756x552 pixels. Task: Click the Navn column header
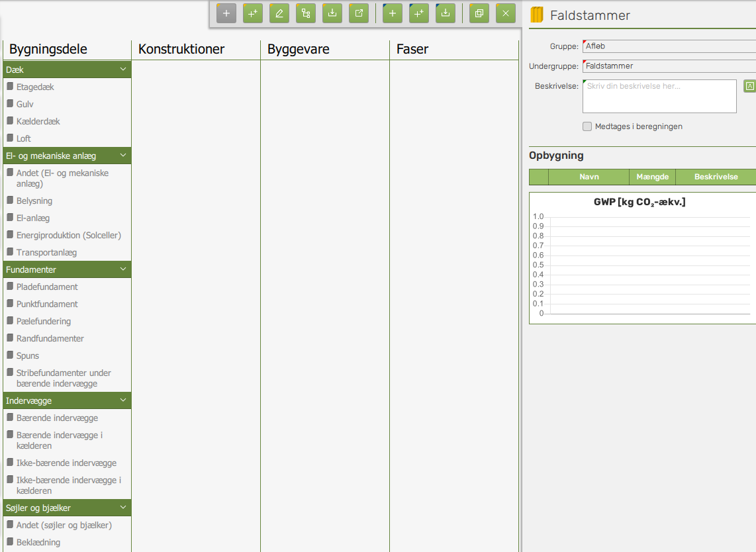coord(589,177)
